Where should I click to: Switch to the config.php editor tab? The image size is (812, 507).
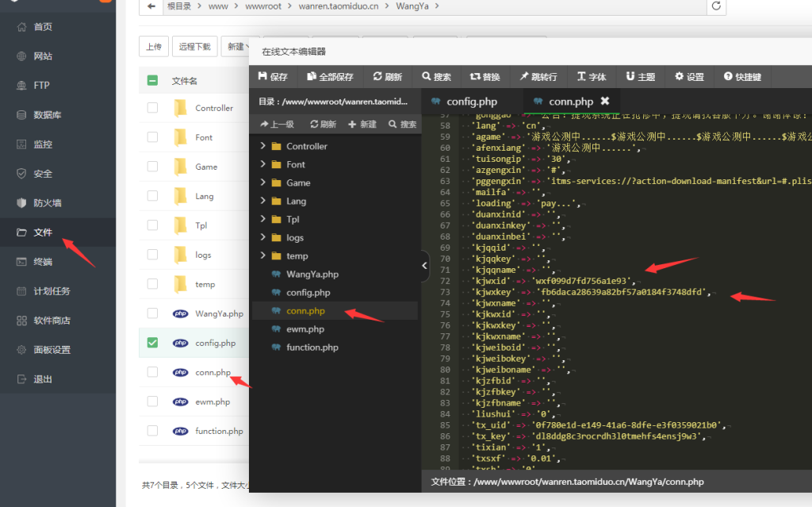[471, 102]
